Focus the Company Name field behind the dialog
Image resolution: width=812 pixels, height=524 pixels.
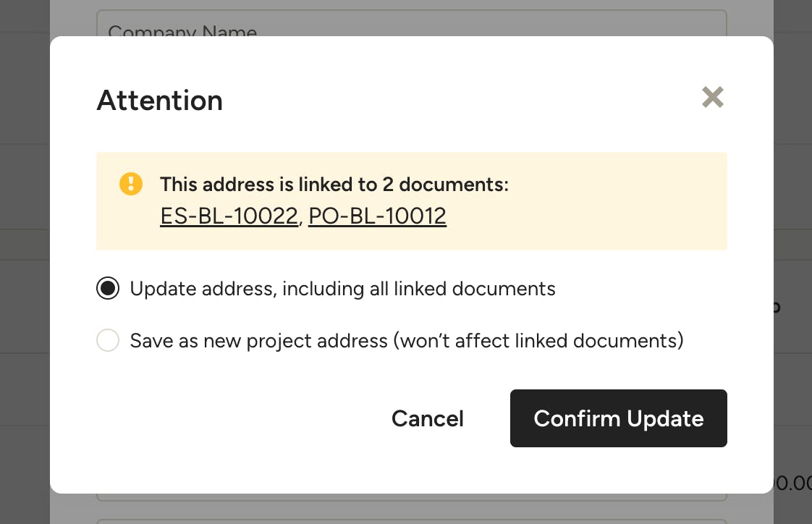click(412, 23)
